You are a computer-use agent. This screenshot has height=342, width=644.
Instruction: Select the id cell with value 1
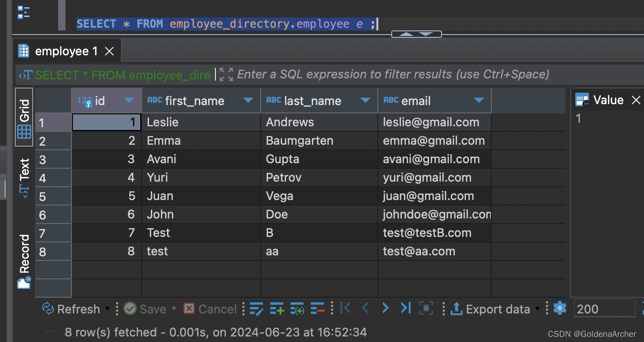[107, 122]
